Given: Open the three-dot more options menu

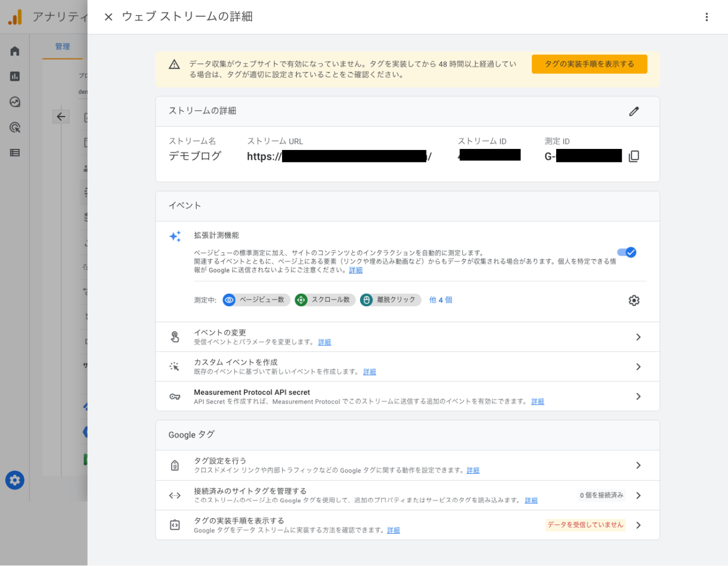Looking at the screenshot, I should [x=706, y=17].
